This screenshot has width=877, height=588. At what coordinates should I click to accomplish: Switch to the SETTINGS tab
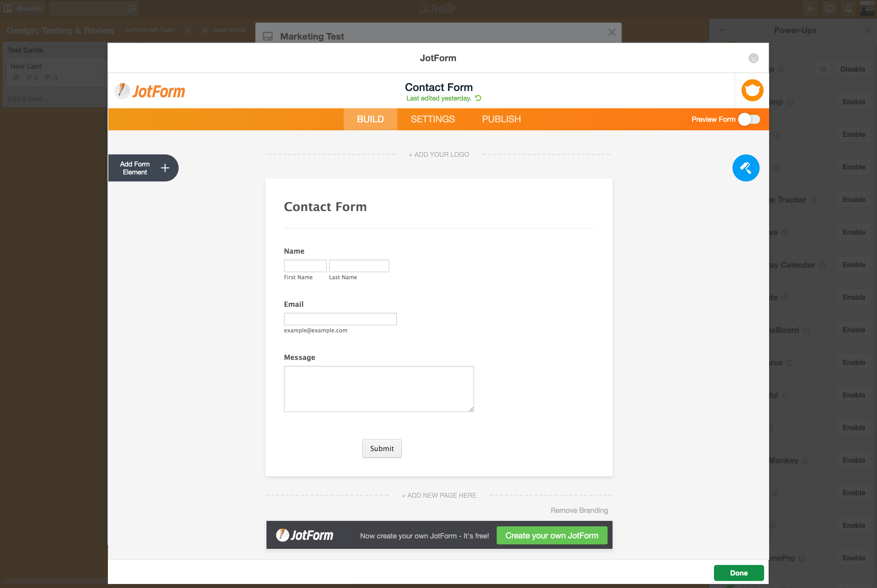(x=432, y=119)
